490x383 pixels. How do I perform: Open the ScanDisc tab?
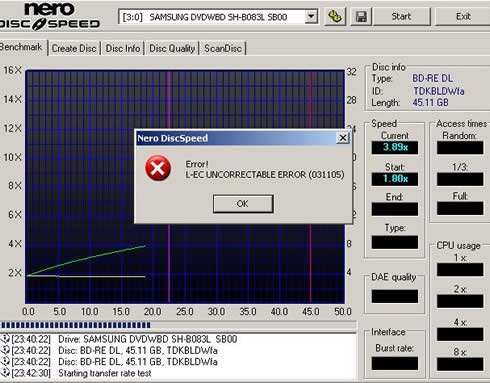(223, 48)
